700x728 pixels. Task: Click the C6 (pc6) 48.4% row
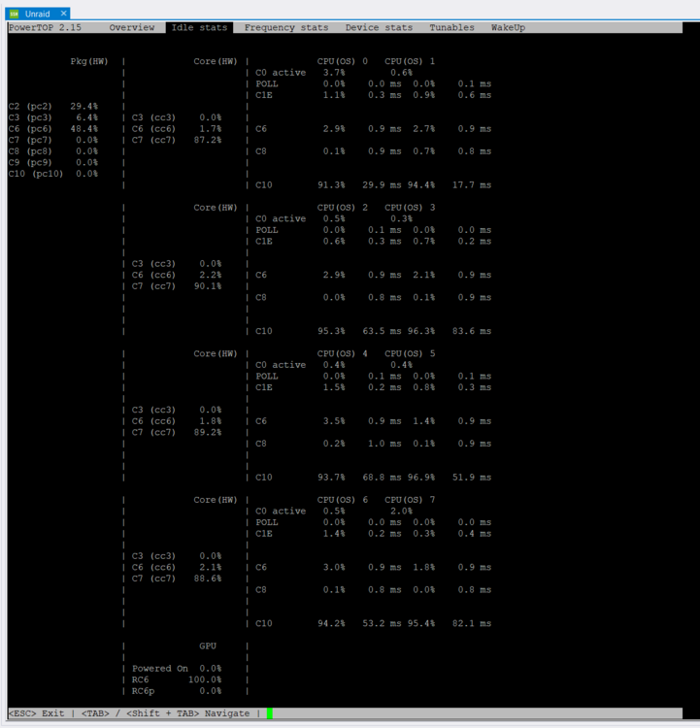(x=53, y=128)
